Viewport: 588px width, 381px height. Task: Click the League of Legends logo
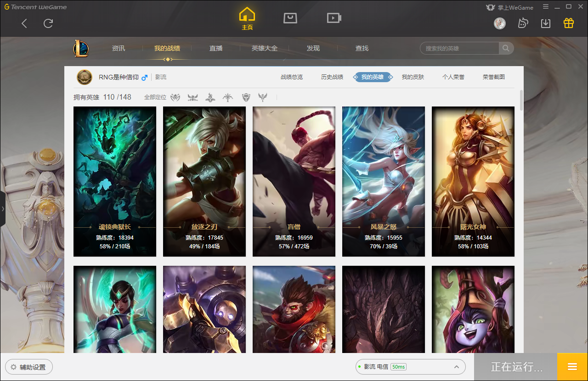(81, 49)
